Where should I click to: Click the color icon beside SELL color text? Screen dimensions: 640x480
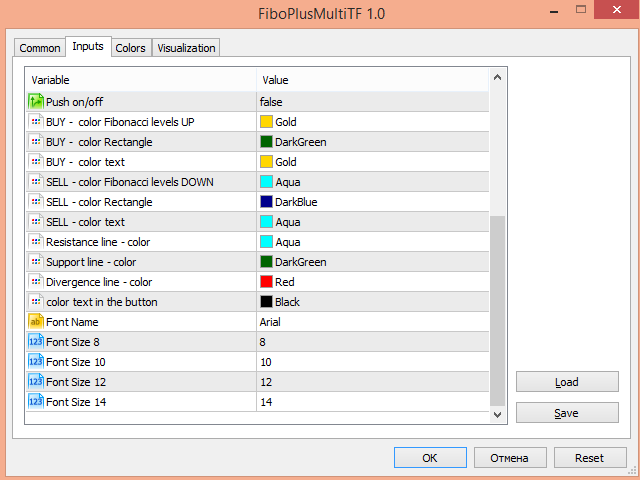pyautogui.click(x=36, y=222)
